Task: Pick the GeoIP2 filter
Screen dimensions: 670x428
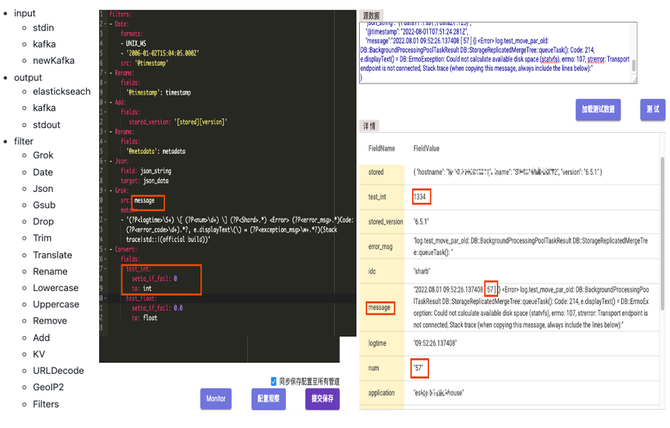Action: (x=50, y=387)
